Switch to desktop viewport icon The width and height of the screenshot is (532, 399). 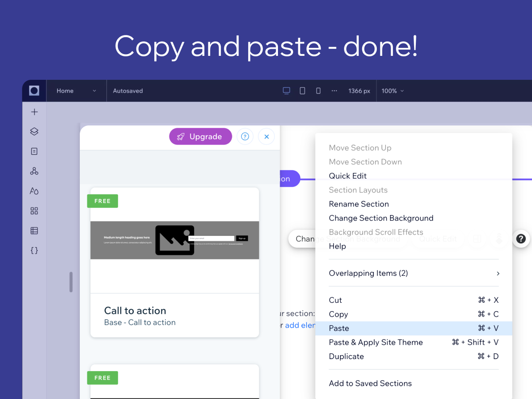(286, 91)
